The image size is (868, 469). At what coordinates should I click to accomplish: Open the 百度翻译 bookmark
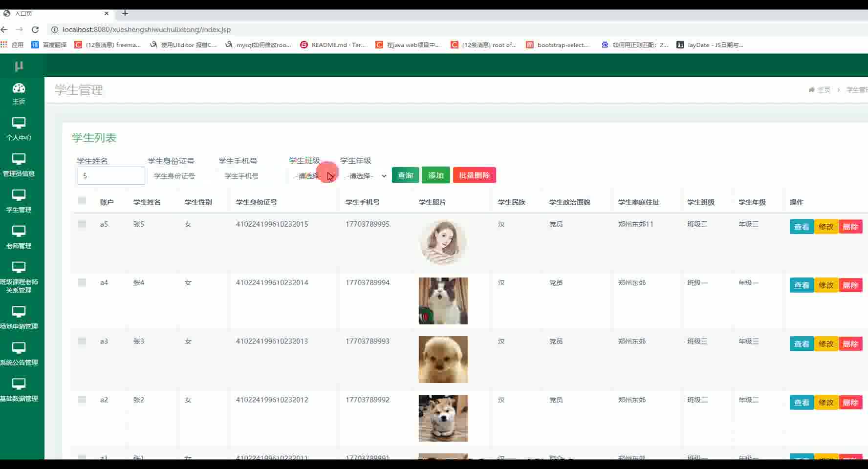pos(49,44)
